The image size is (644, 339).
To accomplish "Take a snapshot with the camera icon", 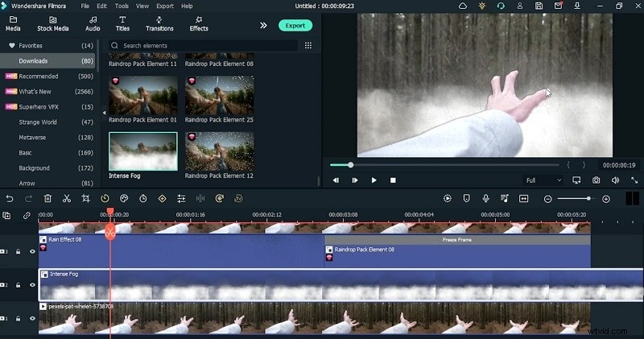I will coord(596,180).
